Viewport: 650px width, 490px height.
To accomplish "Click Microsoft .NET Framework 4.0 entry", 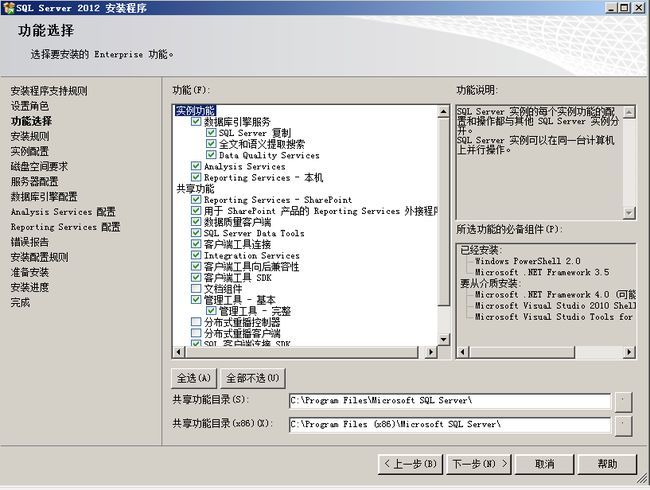I will [555, 295].
